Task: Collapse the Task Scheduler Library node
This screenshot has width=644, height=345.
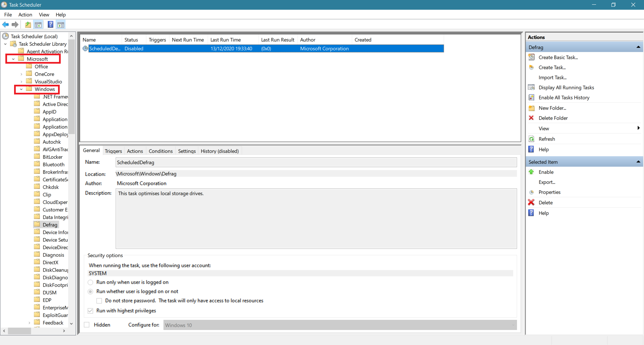Action: 5,44
